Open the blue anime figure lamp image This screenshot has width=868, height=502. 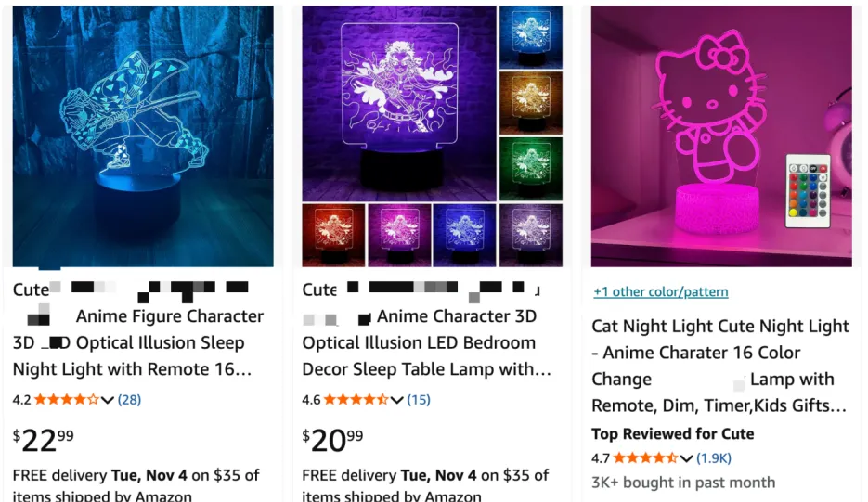[x=143, y=136]
